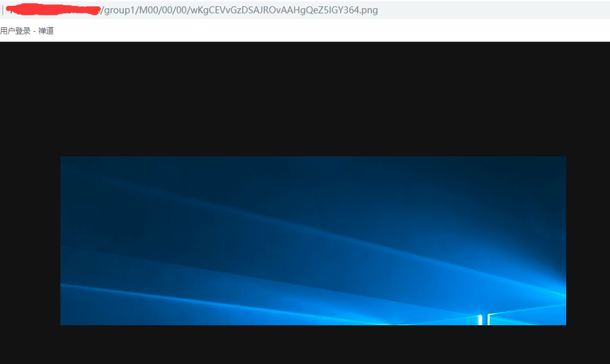Click the blue Windows wallpaper image

(313, 241)
